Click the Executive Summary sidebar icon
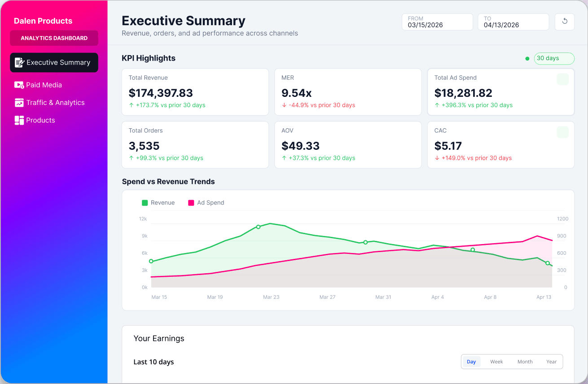588x384 pixels. click(19, 62)
